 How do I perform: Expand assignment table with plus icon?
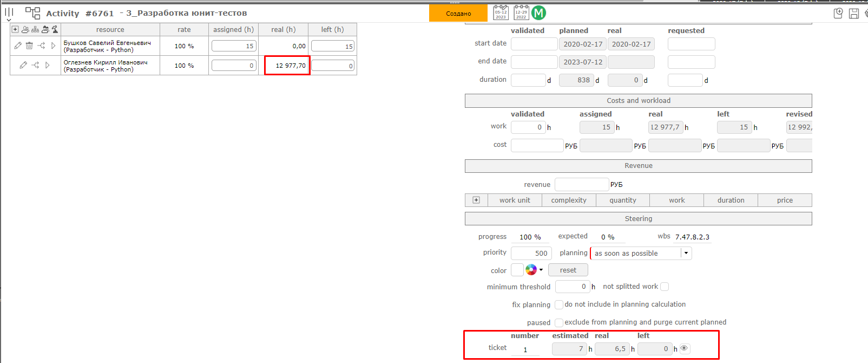15,30
